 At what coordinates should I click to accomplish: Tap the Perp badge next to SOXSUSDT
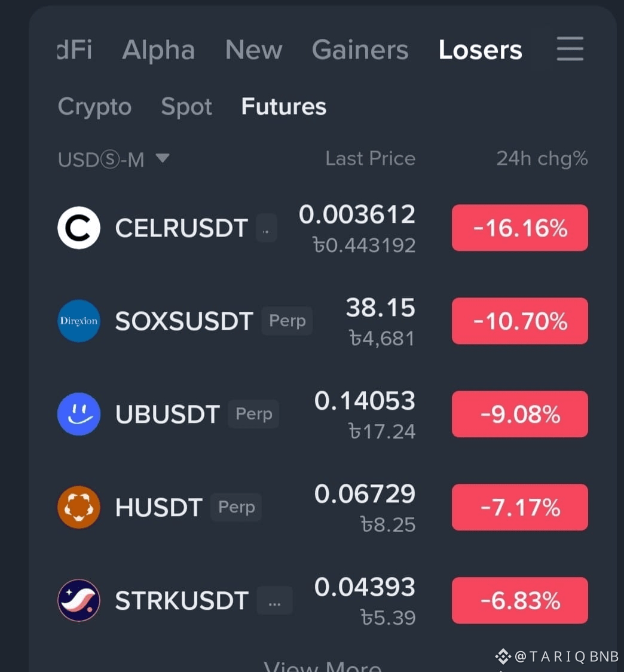287,321
